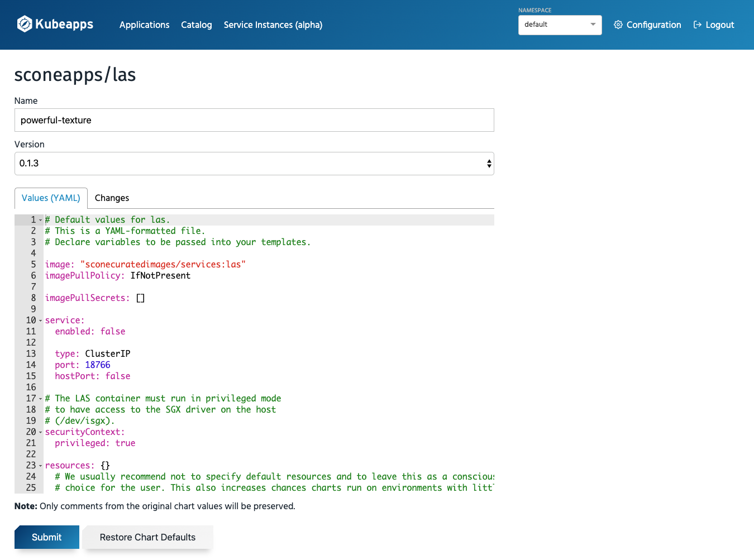Collapse the service block at line 10
This screenshot has height=560, width=754.
40,320
